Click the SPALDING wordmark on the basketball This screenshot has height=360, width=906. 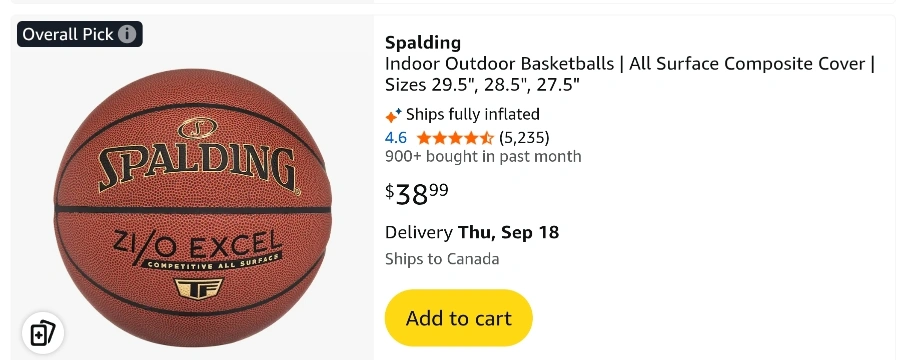pos(197,168)
